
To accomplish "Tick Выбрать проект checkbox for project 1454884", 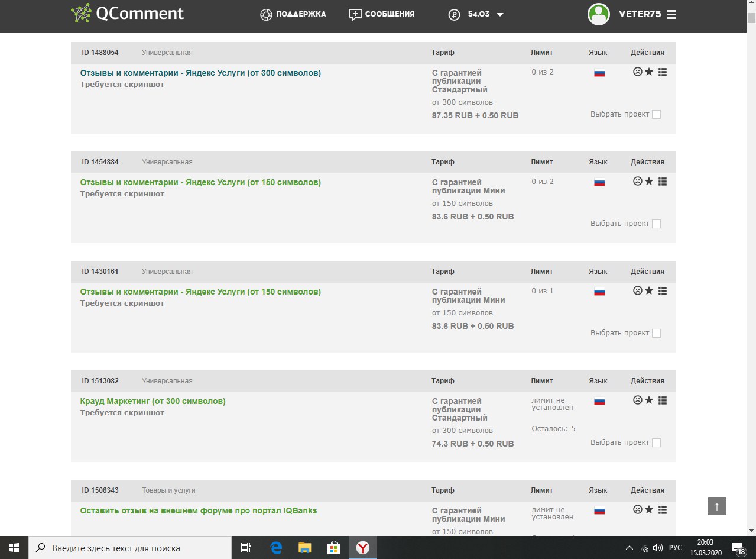I will point(656,224).
